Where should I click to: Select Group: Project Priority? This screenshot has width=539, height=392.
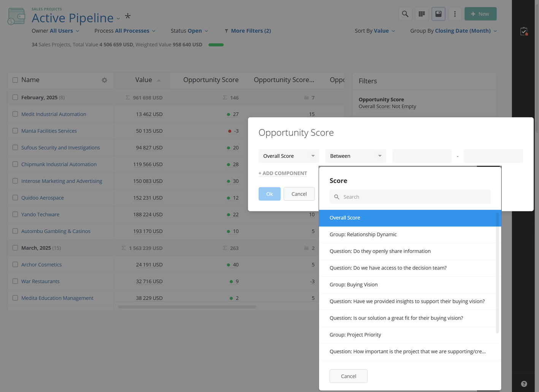coord(407,335)
